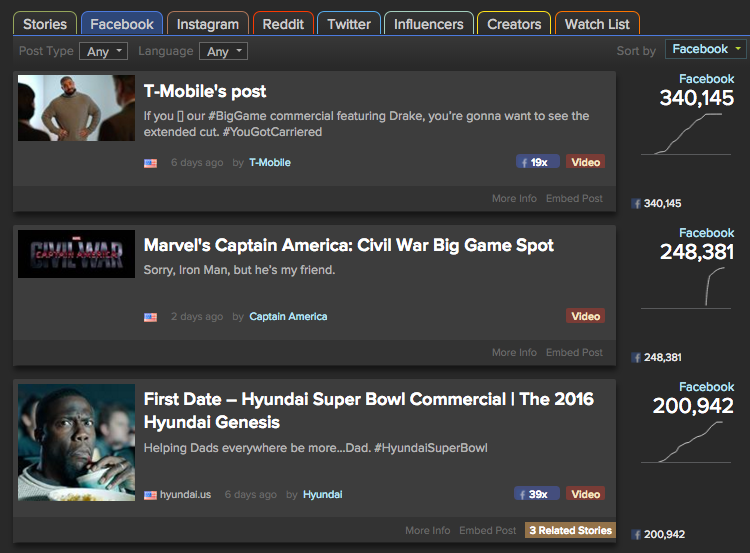Switch to the Instagram tab

click(207, 24)
